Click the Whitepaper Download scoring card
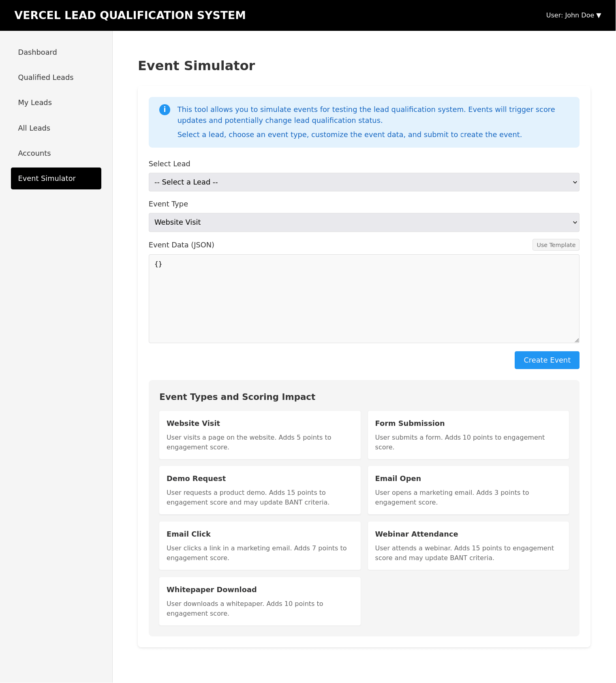The image size is (616, 683). [x=260, y=601]
